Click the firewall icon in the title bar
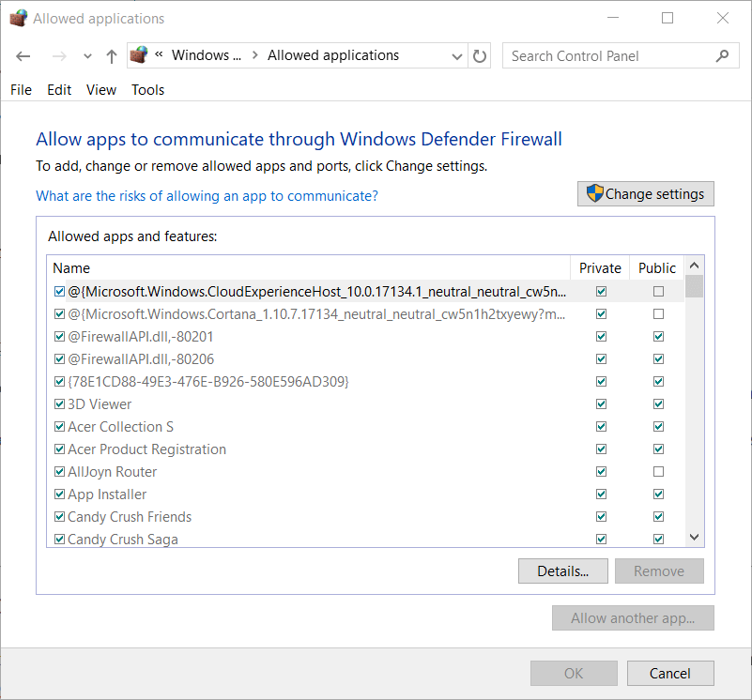Screen dimensions: 752x700 (18, 17)
